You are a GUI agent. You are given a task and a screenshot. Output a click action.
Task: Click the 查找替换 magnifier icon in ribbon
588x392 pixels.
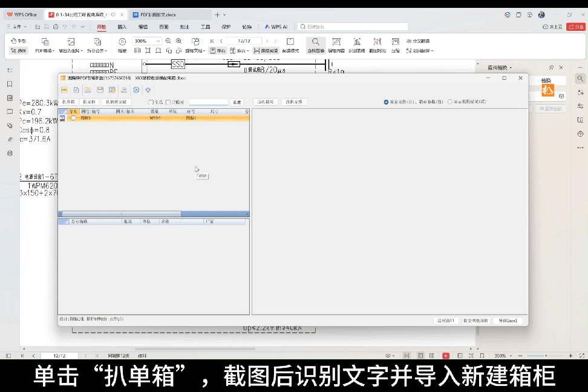click(x=315, y=42)
